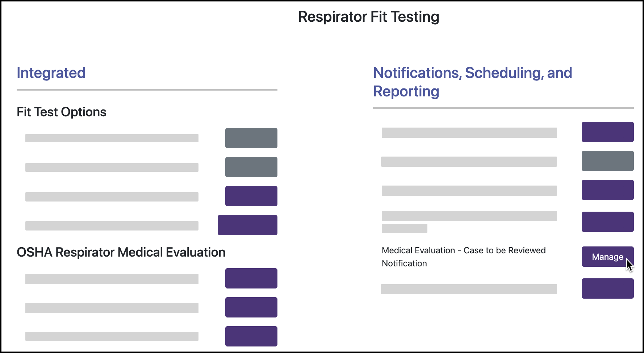
Task: Click the Medical Evaluation Case to be Reviewed label
Action: point(464,257)
